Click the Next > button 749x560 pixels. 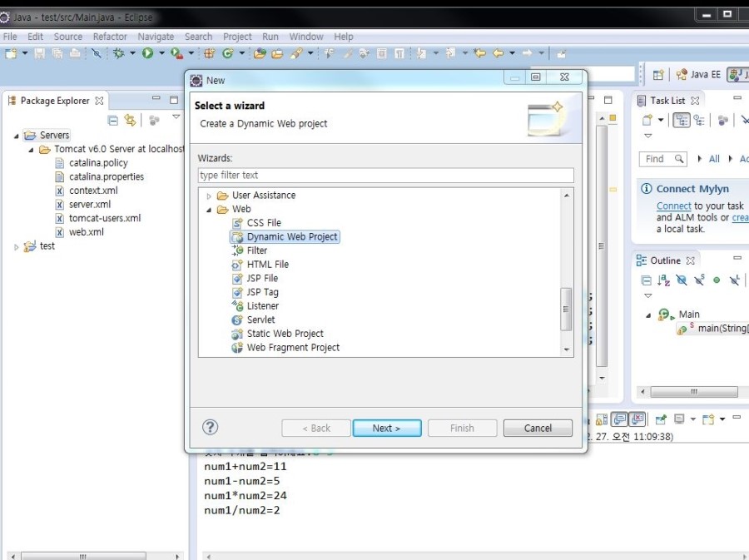point(387,428)
